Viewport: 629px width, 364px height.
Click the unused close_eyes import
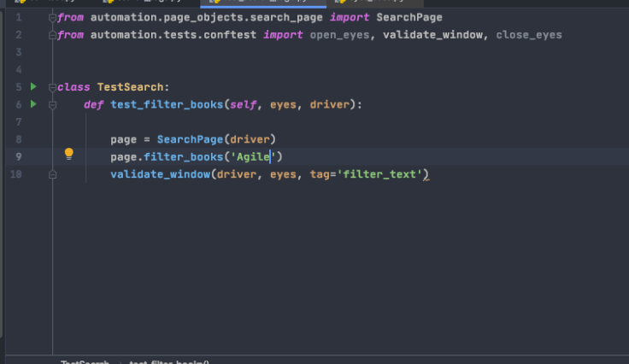point(529,35)
